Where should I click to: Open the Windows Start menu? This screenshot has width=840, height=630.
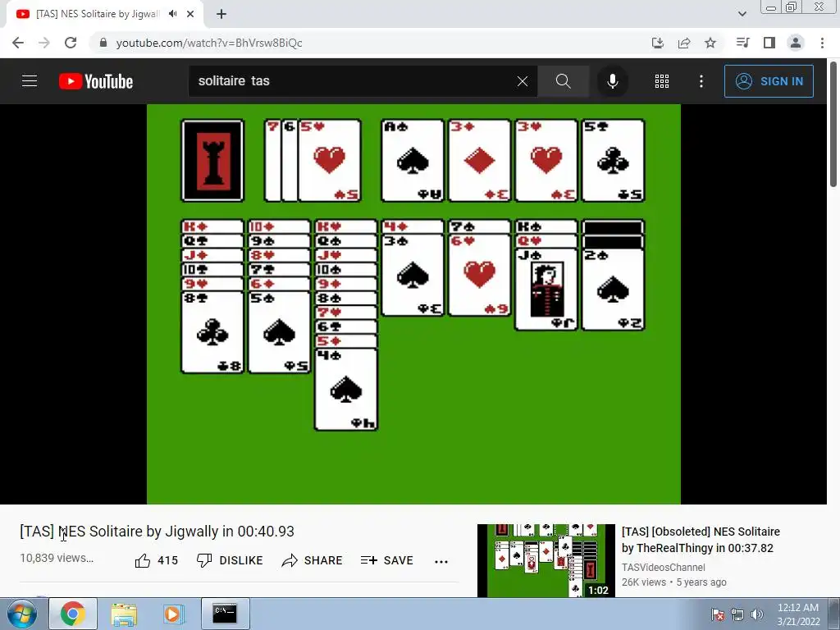click(21, 614)
